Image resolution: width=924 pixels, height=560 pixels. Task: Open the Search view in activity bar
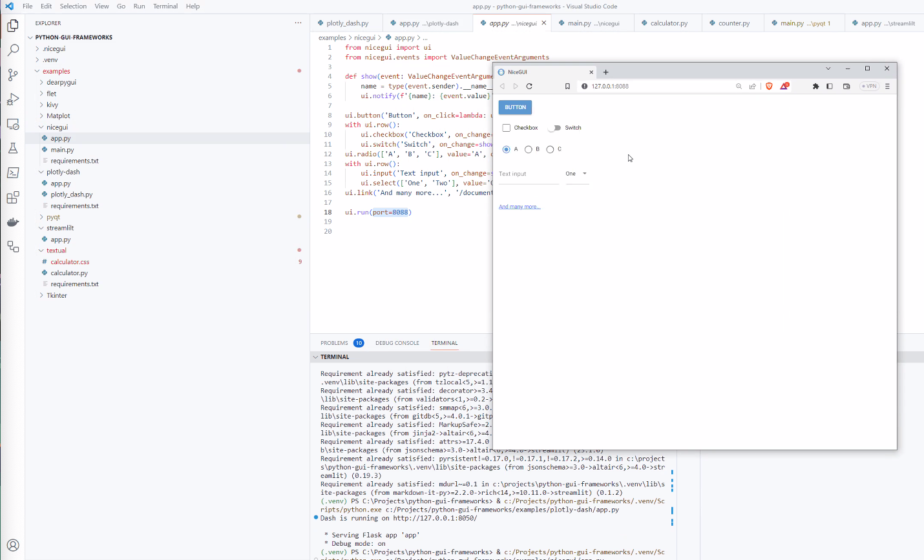[13, 50]
